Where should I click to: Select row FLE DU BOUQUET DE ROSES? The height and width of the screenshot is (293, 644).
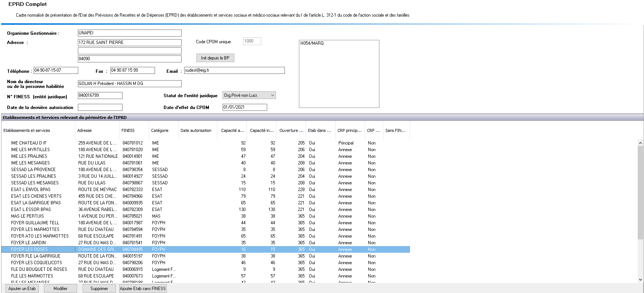click(x=206, y=269)
